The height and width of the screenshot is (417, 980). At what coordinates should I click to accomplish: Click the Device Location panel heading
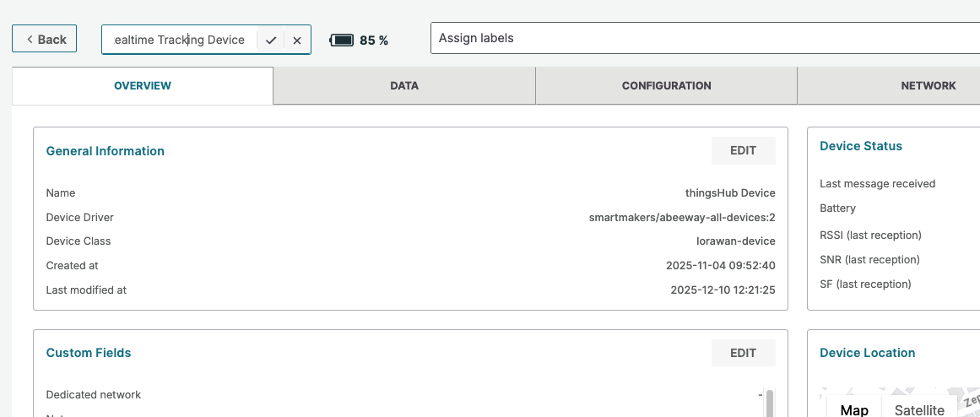coord(867,353)
